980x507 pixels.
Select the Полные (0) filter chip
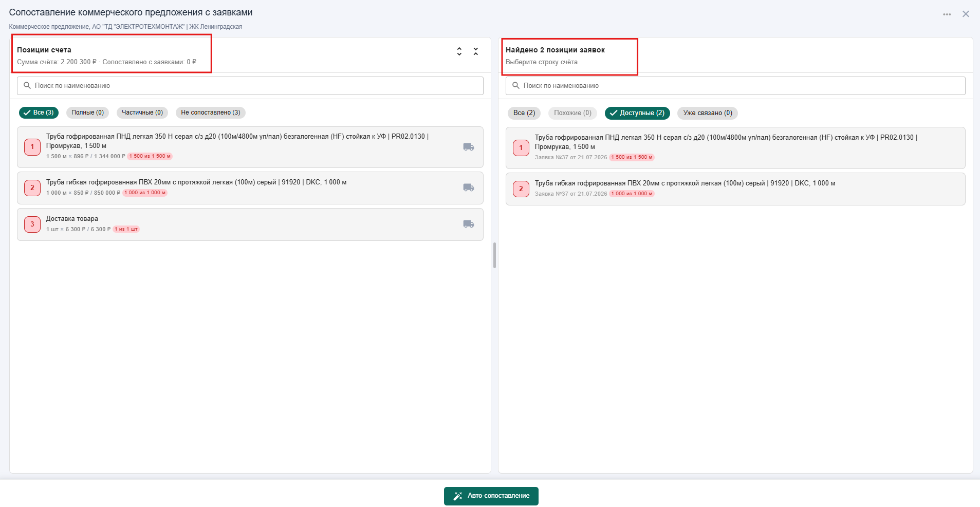87,112
